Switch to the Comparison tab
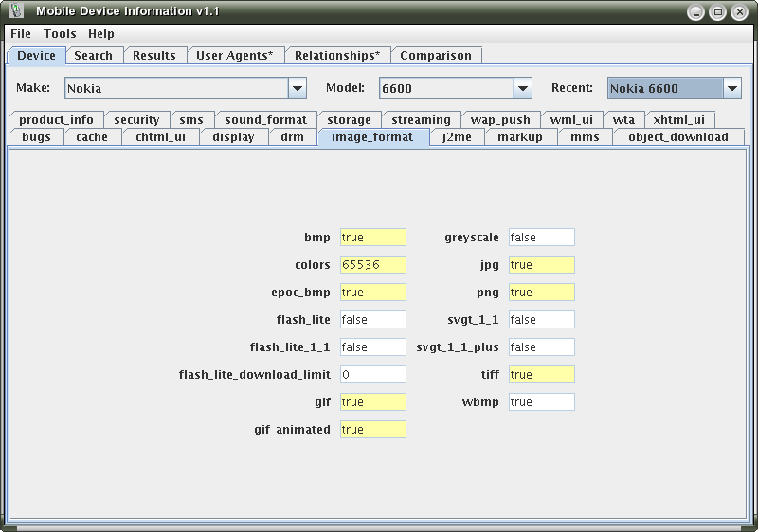 [435, 56]
